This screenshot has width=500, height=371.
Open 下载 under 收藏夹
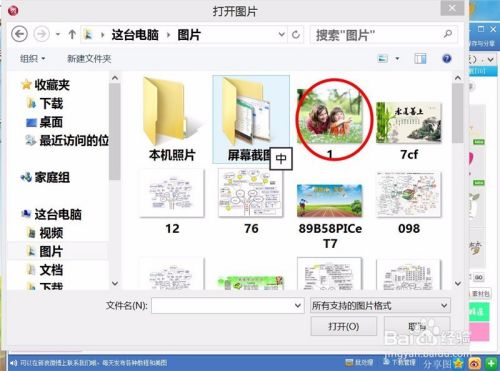(45, 103)
